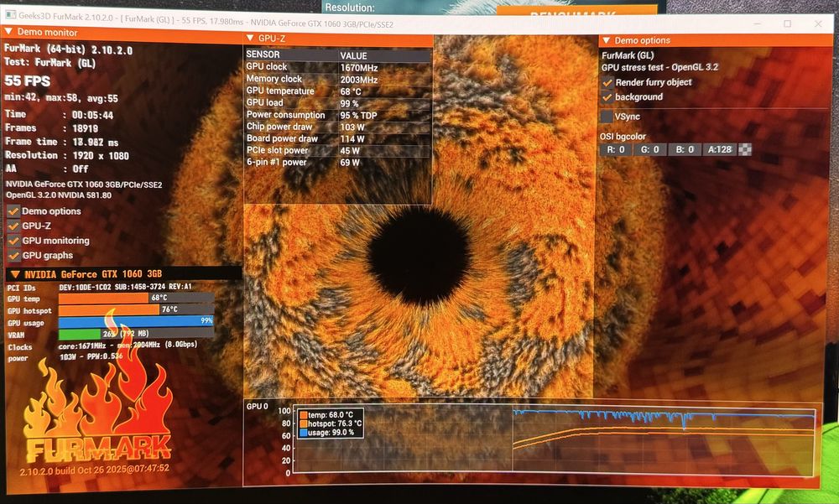839x504 pixels.
Task: Click the R: 0 bgcolor field
Action: pyautogui.click(x=615, y=149)
